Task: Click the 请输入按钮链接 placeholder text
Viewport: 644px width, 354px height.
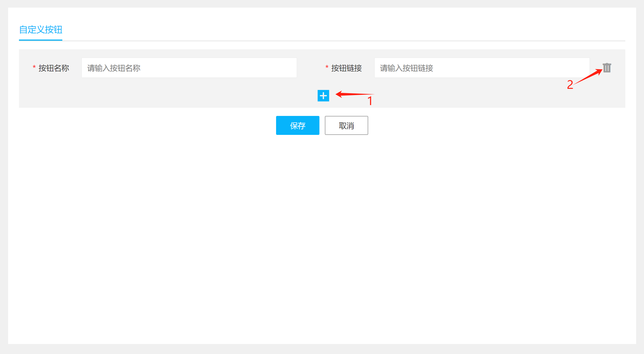Action: 406,68
